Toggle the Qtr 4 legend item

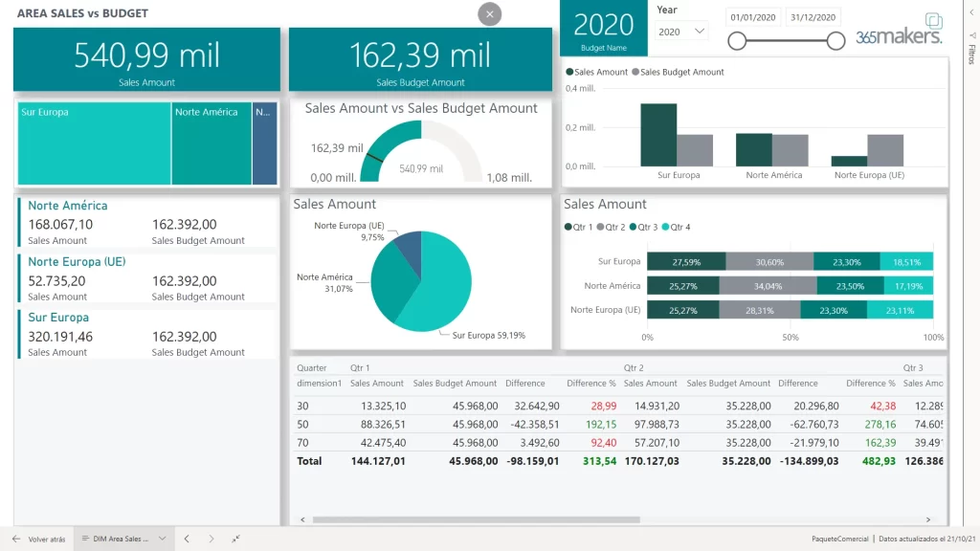(676, 227)
